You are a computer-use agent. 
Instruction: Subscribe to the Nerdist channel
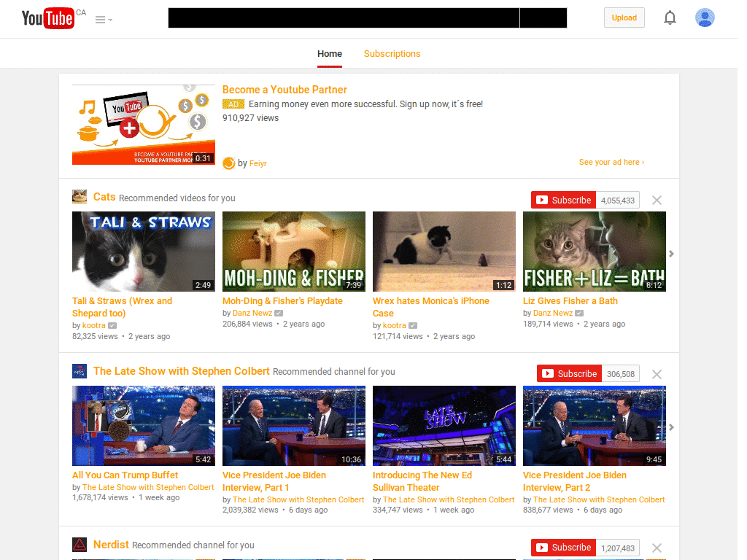(564, 548)
